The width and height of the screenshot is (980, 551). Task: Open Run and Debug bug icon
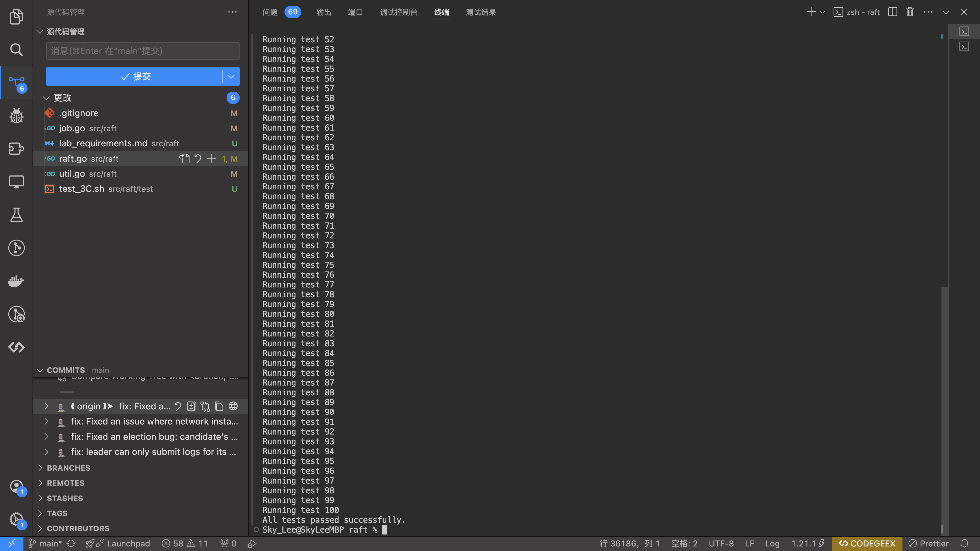pyautogui.click(x=16, y=116)
